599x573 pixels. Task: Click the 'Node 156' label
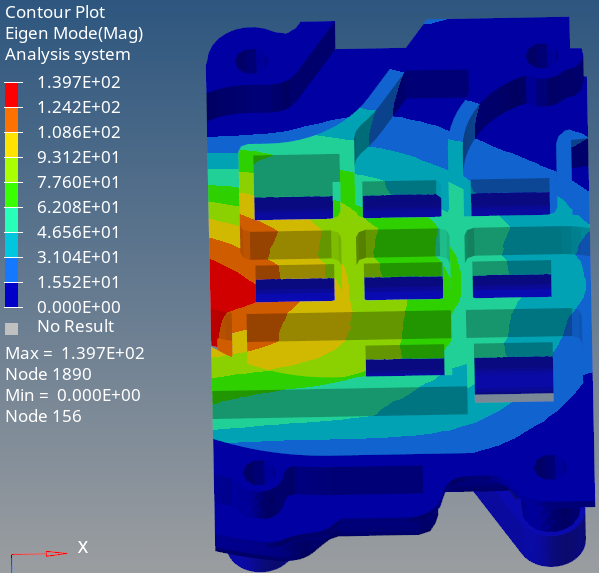(44, 416)
